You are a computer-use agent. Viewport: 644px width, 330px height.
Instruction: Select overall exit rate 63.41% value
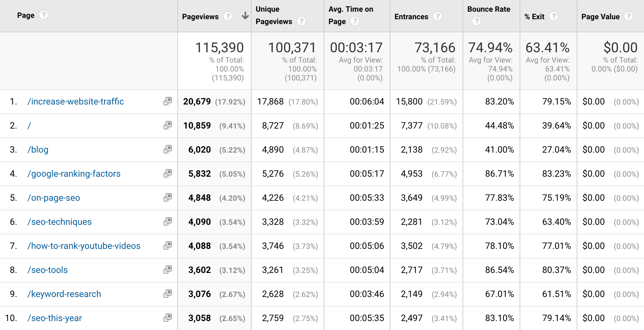pyautogui.click(x=547, y=47)
